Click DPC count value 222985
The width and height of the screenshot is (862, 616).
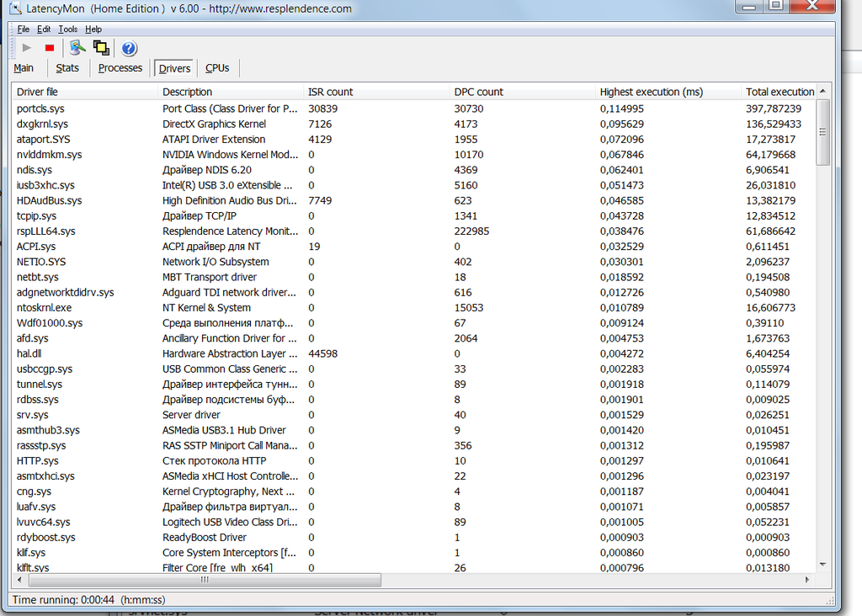pyautogui.click(x=471, y=231)
